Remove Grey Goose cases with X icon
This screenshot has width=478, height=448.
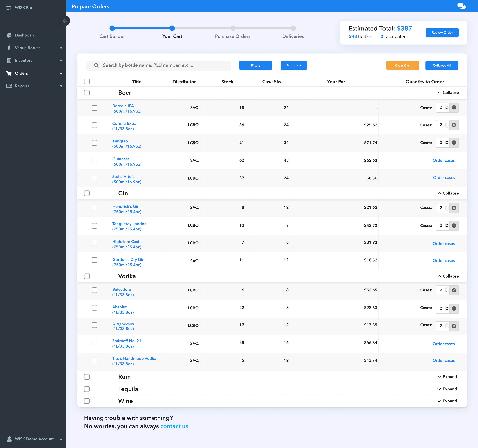454,326
